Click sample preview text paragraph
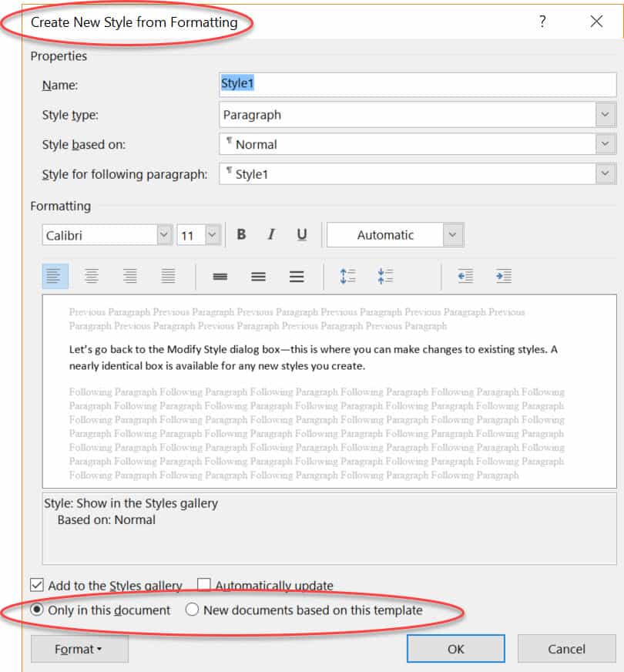This screenshot has height=672, width=624. pos(313,358)
